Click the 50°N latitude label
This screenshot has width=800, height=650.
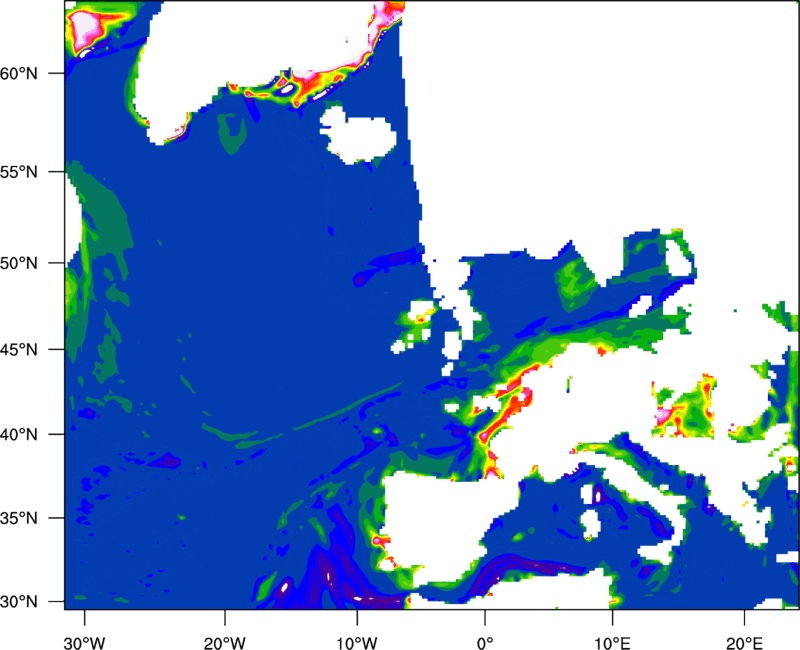(19, 264)
